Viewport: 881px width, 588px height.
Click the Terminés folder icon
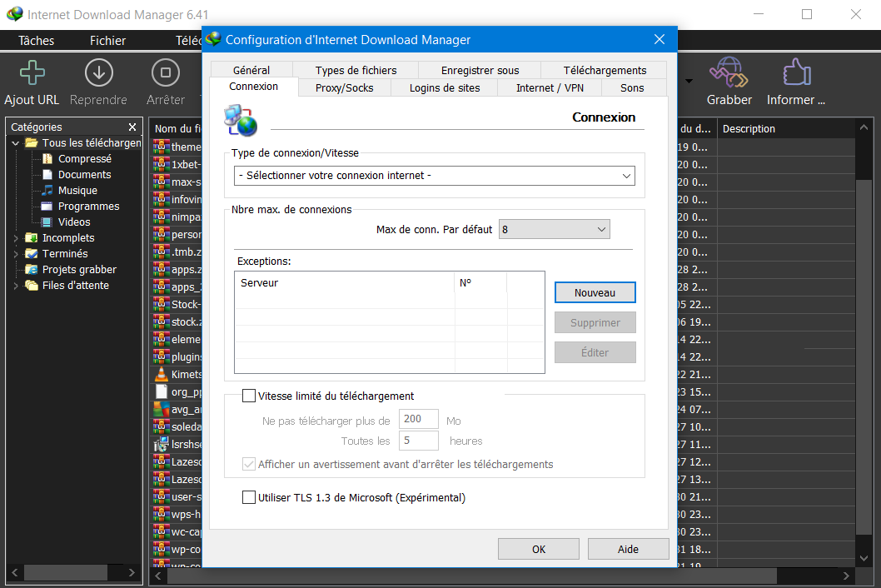(x=32, y=253)
